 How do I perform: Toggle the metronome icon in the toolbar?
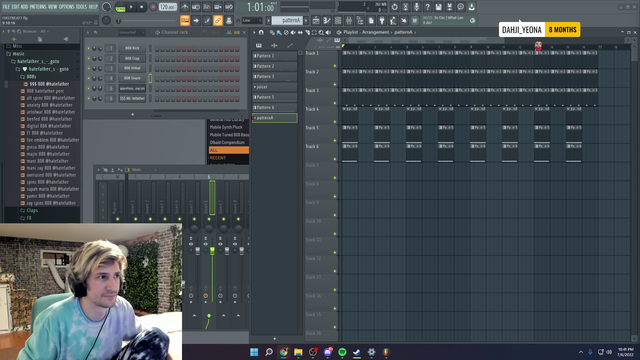[185, 7]
